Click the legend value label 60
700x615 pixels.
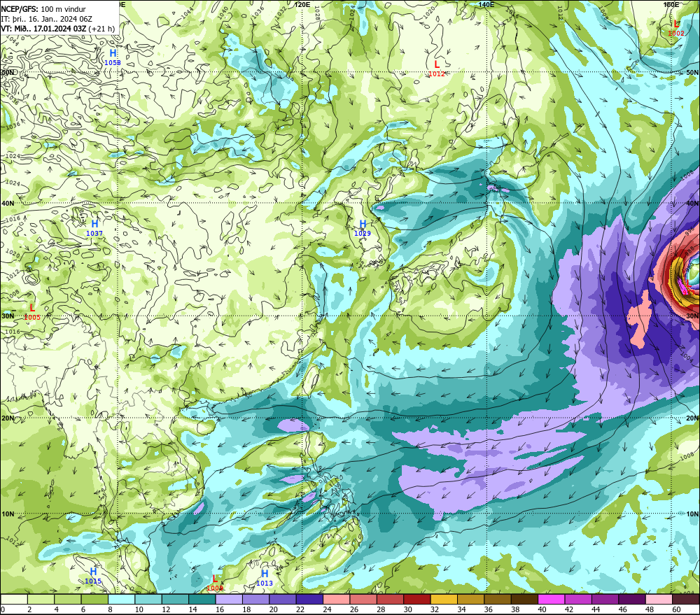point(676,609)
